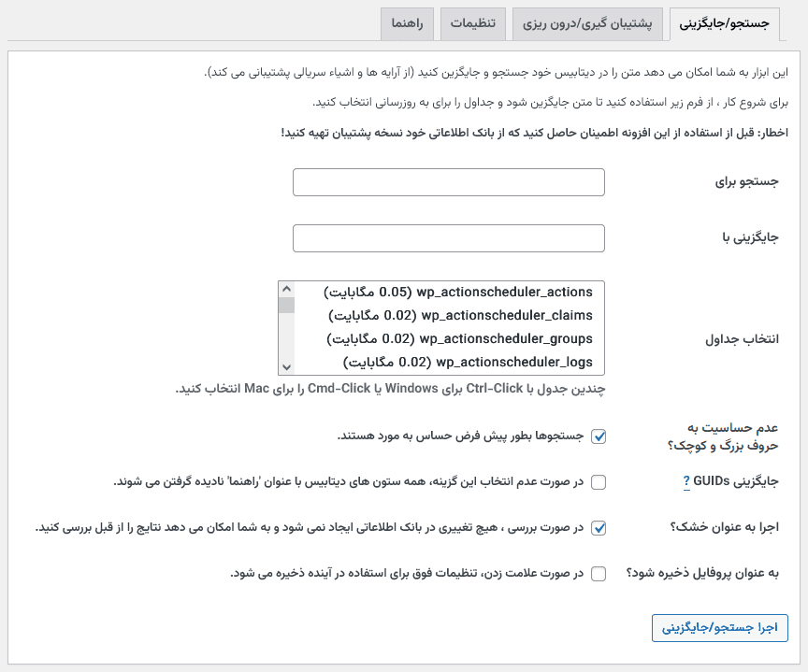The height and width of the screenshot is (672, 808).
Task: Enable the جایگزینی GUIDs checkbox
Action: pyautogui.click(x=599, y=482)
